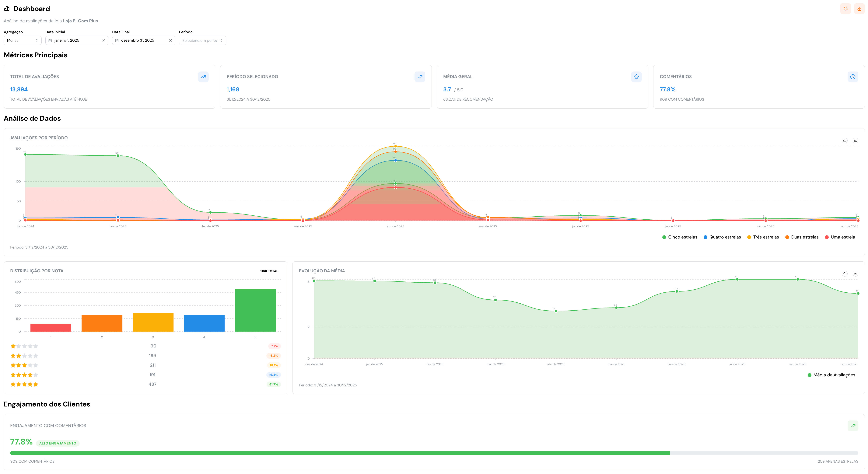Image resolution: width=868 pixels, height=474 pixels.
Task: Switch Avaliações por Período to area chart
Action: point(855,141)
